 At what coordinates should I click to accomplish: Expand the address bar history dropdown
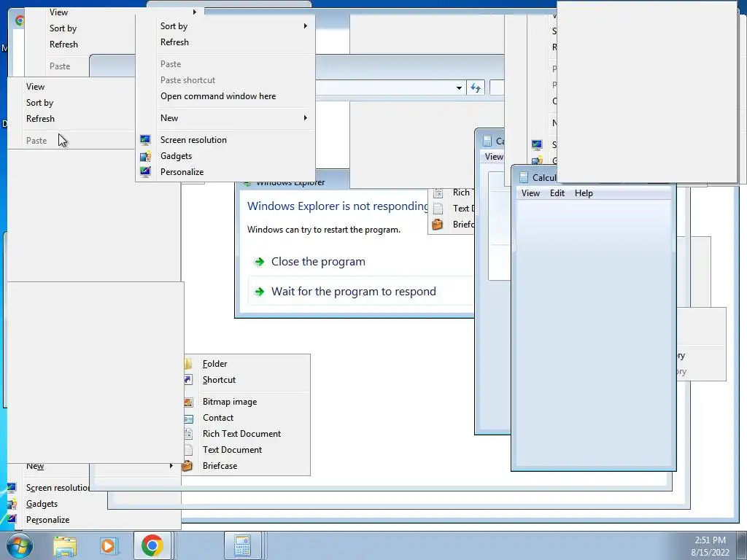(459, 87)
